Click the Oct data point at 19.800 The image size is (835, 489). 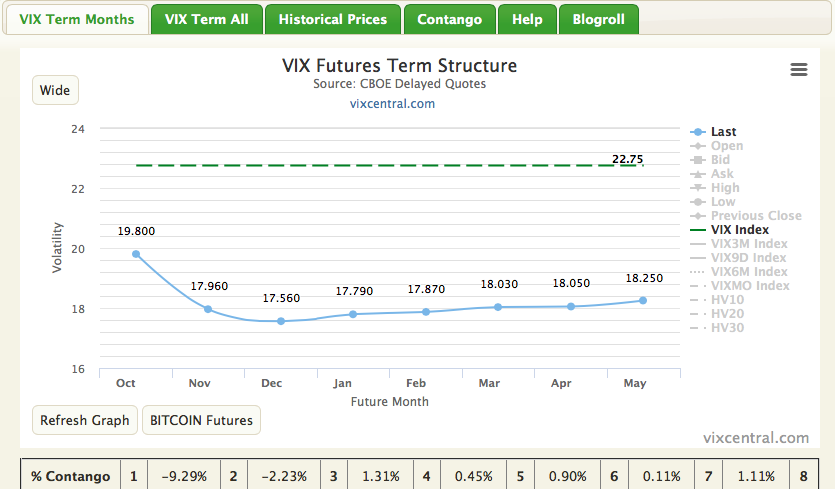[136, 254]
